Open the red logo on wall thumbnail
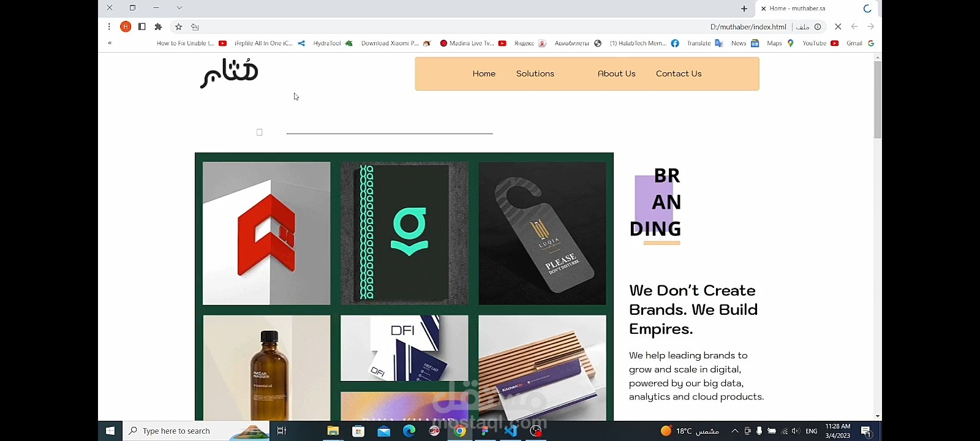 (266, 233)
